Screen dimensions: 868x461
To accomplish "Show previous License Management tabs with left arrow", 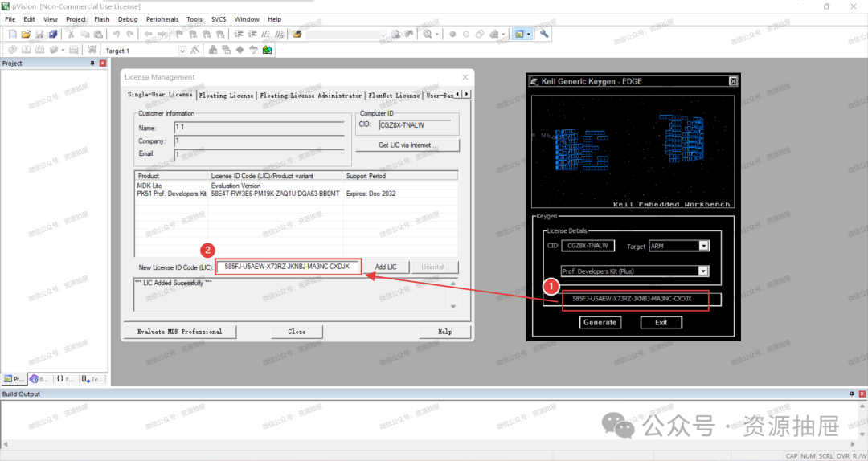I will (x=457, y=94).
